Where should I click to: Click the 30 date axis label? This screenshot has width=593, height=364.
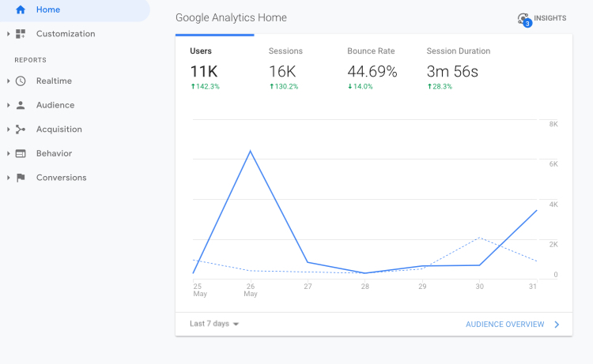tap(480, 287)
